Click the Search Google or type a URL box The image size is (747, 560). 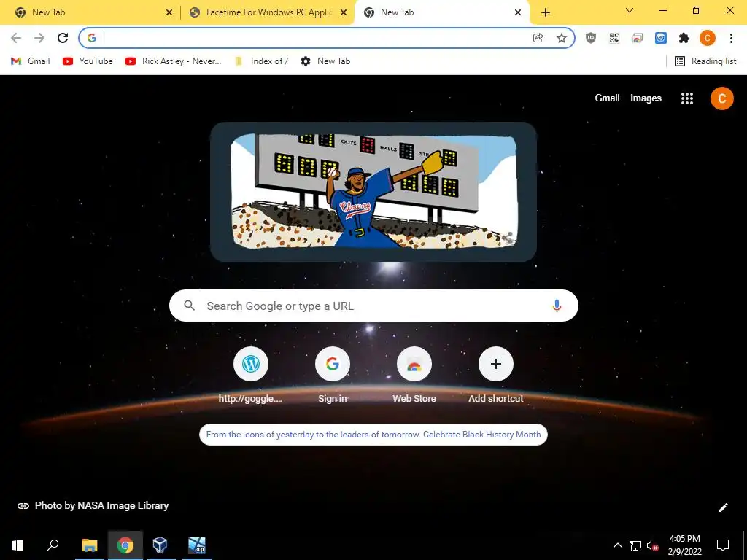(x=373, y=306)
